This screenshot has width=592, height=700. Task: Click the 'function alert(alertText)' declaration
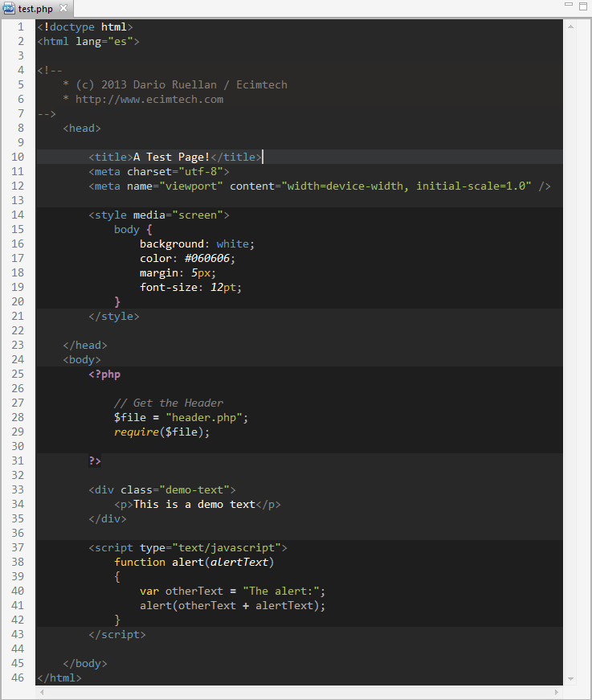194,562
